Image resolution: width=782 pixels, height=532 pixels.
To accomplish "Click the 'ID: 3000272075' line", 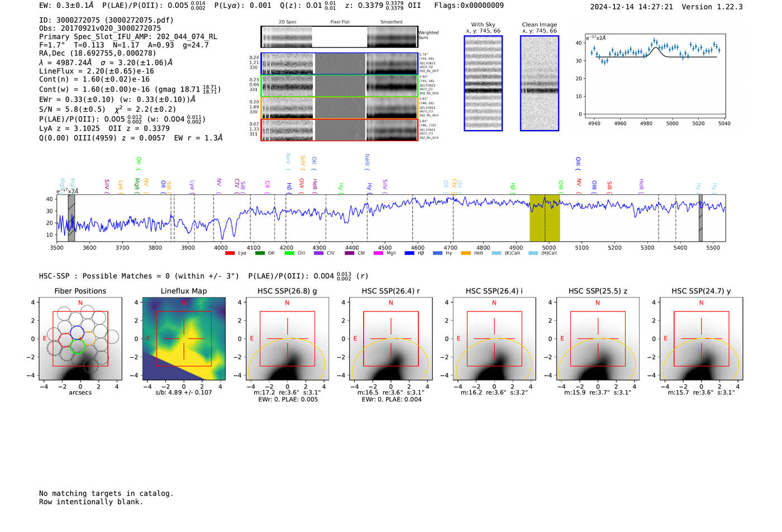I will 106,20.
